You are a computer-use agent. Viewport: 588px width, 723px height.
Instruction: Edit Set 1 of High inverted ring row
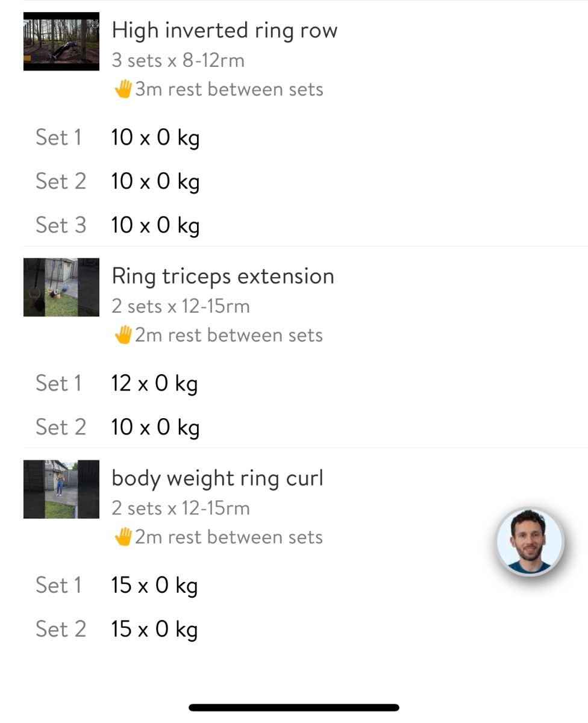155,138
